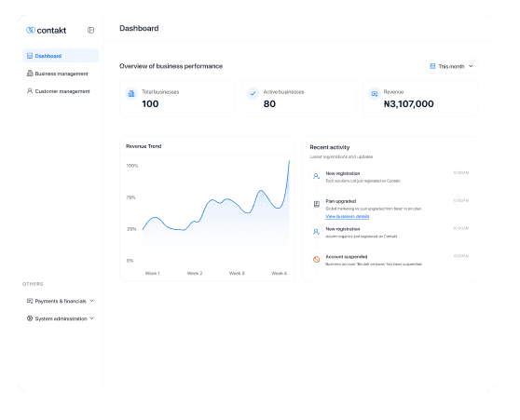Click the contakt logo
Screen dimensions: 520x420
46,30
